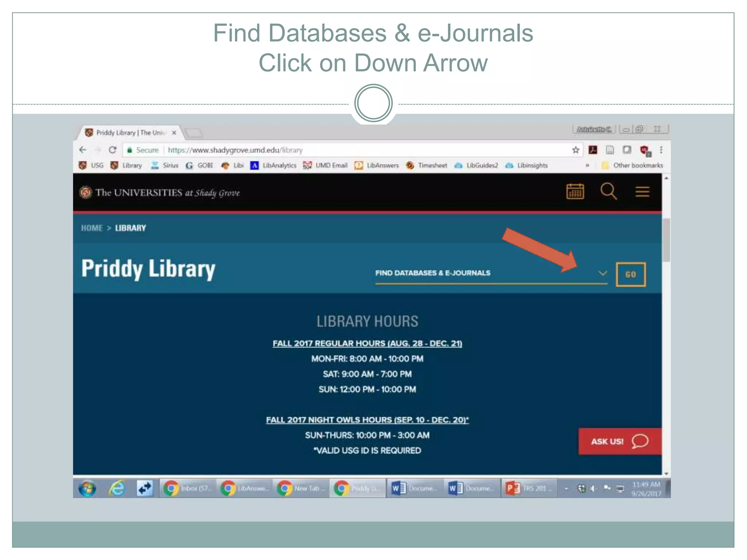Bookmark page using the star icon
This screenshot has width=747, height=560.
[576, 150]
